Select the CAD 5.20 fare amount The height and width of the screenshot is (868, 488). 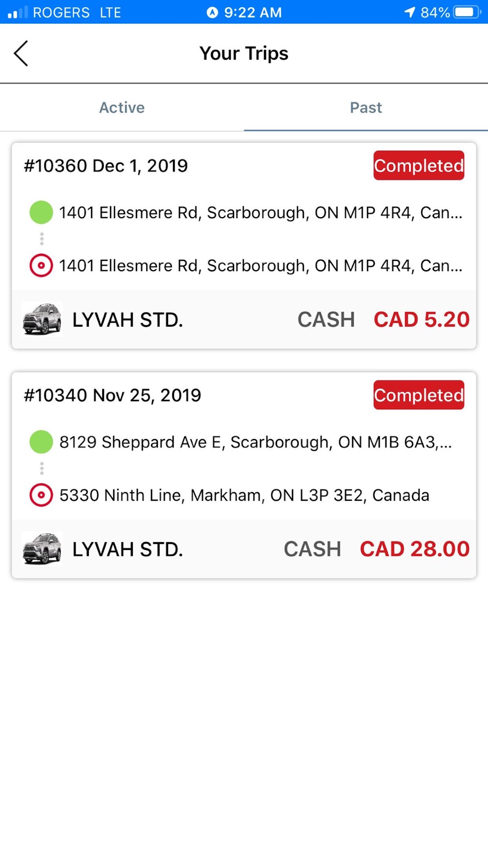422,319
